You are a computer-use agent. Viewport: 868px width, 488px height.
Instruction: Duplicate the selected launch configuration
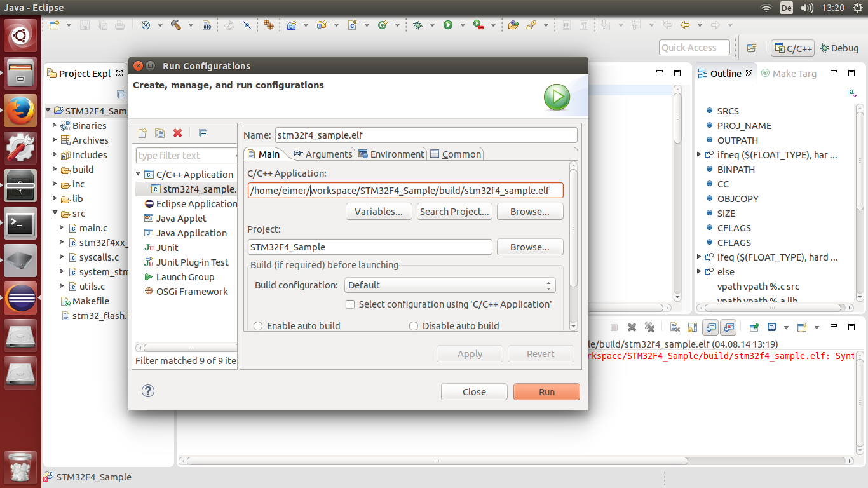pyautogui.click(x=159, y=133)
